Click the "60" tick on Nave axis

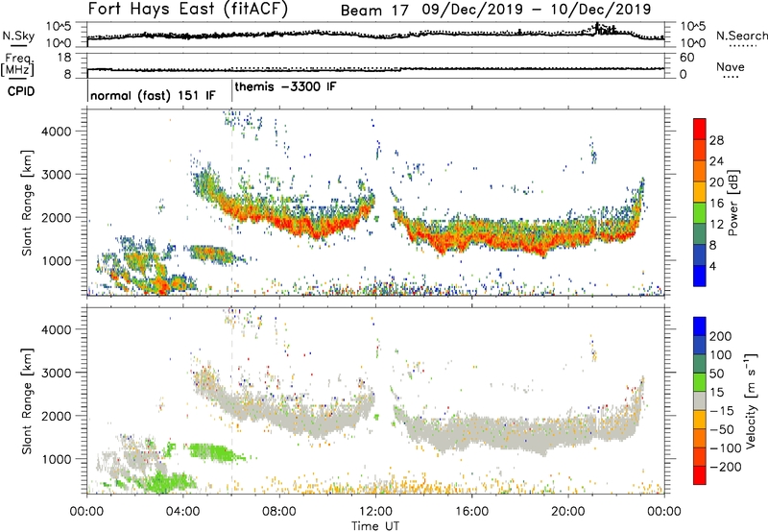tap(686, 58)
